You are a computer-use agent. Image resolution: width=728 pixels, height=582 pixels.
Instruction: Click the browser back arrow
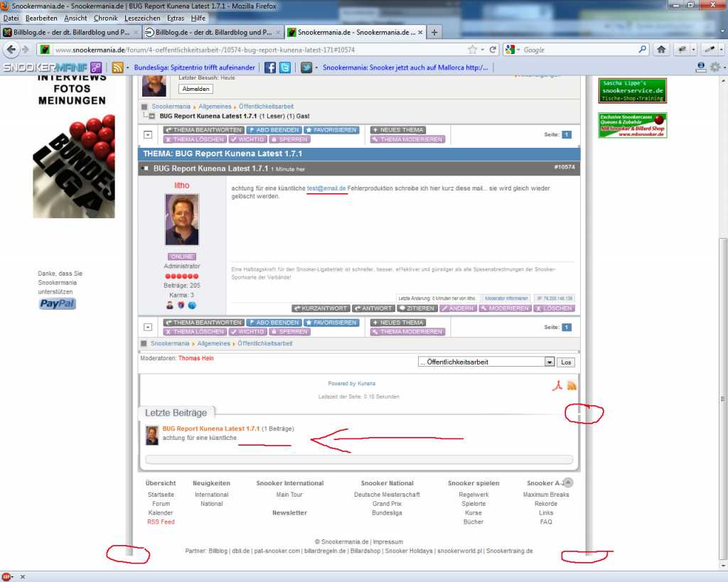(x=11, y=50)
